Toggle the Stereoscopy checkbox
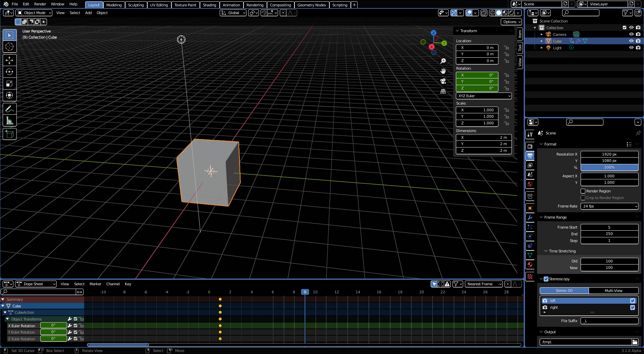 (546, 279)
